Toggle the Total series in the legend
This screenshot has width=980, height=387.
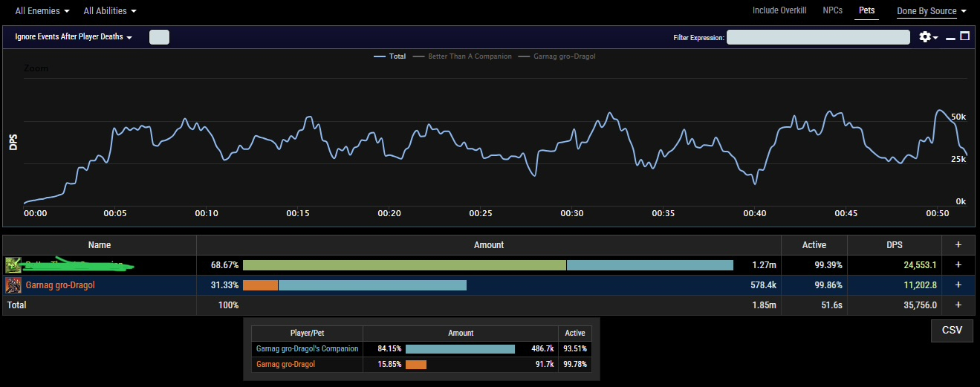pos(390,56)
